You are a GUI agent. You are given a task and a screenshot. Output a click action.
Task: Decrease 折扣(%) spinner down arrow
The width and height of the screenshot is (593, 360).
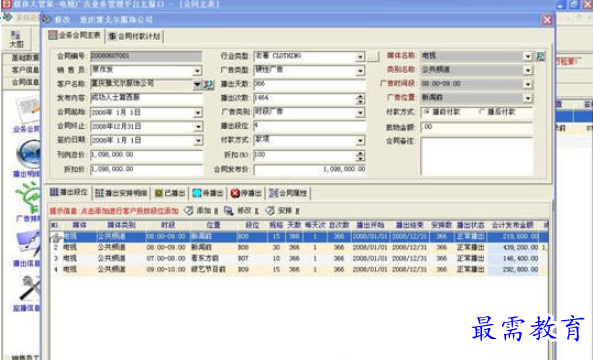361,158
